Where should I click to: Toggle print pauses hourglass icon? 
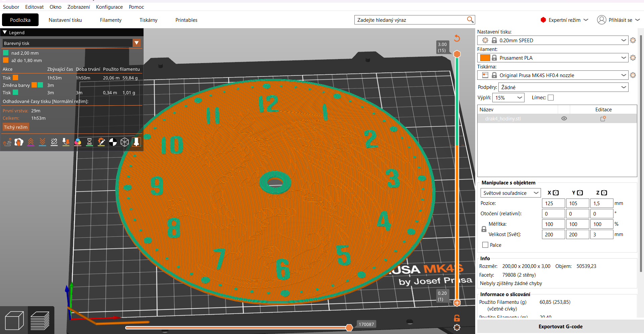tap(89, 142)
